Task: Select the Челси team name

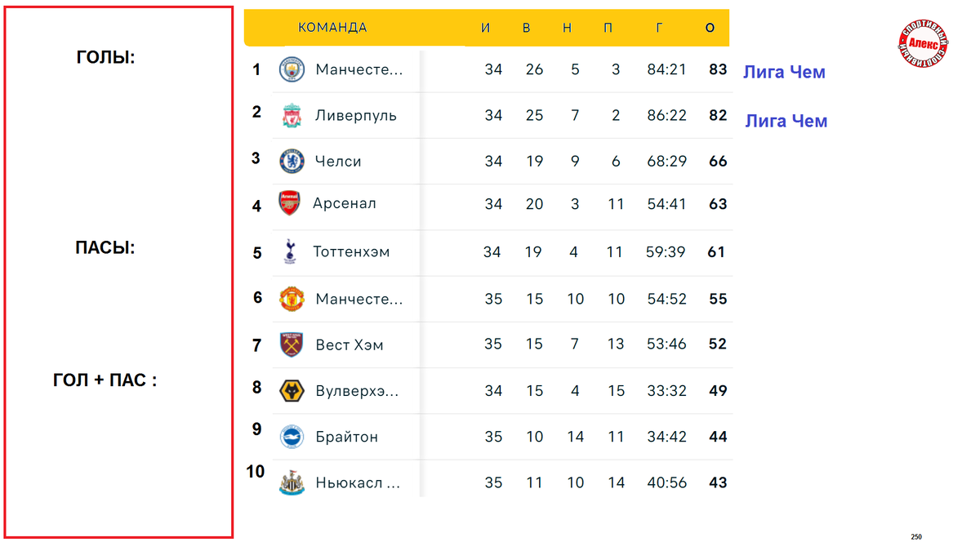Action: 338,161
